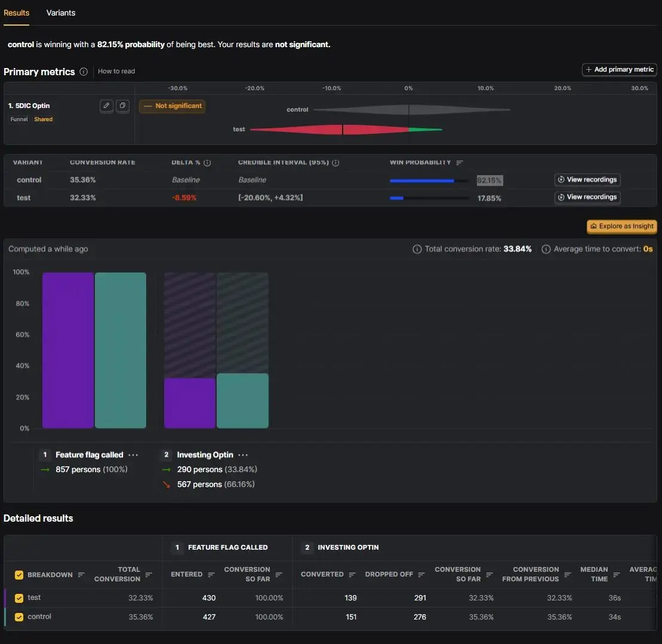Select the Results tab
Image resolution: width=662 pixels, height=644 pixels.
[17, 13]
